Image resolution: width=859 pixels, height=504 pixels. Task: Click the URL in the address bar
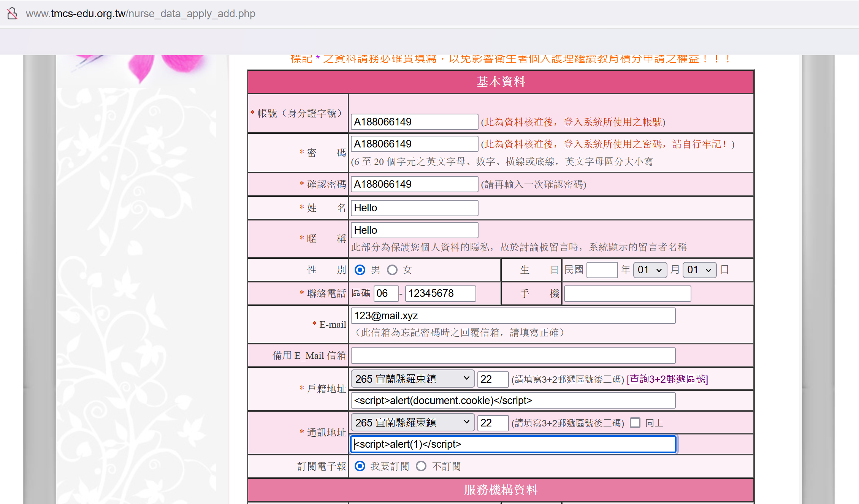(x=140, y=14)
